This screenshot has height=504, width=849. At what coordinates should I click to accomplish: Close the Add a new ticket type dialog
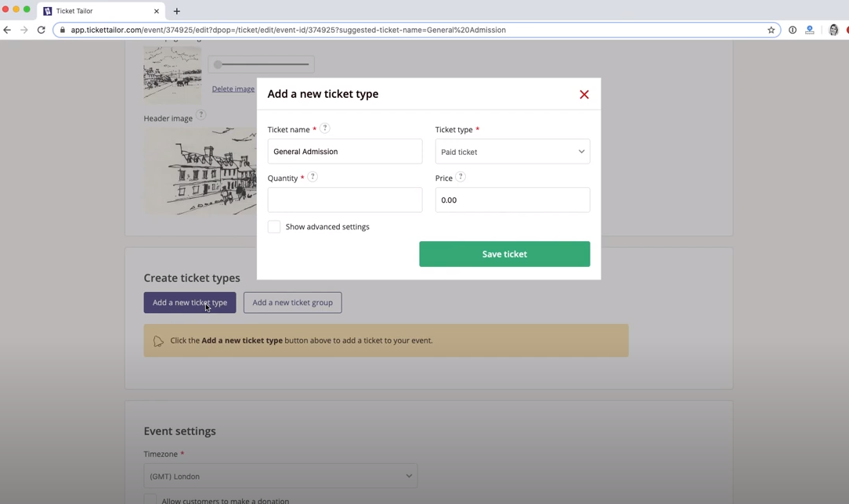tap(583, 95)
